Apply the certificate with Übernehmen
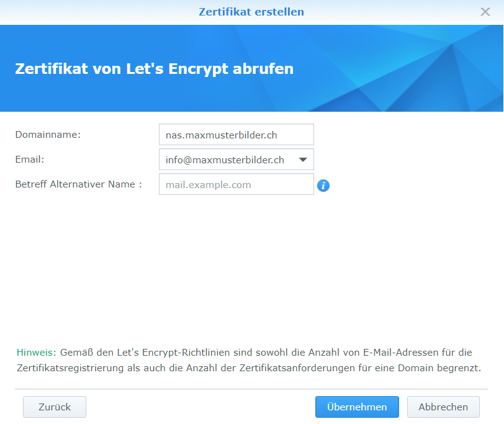Screen dimensions: 504x424 [x=357, y=407]
